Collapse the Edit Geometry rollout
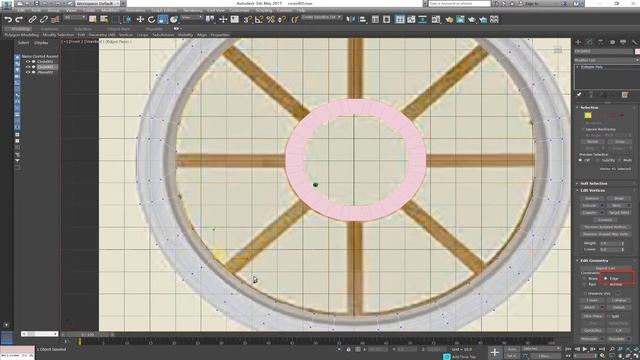The image size is (640, 360). click(x=594, y=260)
